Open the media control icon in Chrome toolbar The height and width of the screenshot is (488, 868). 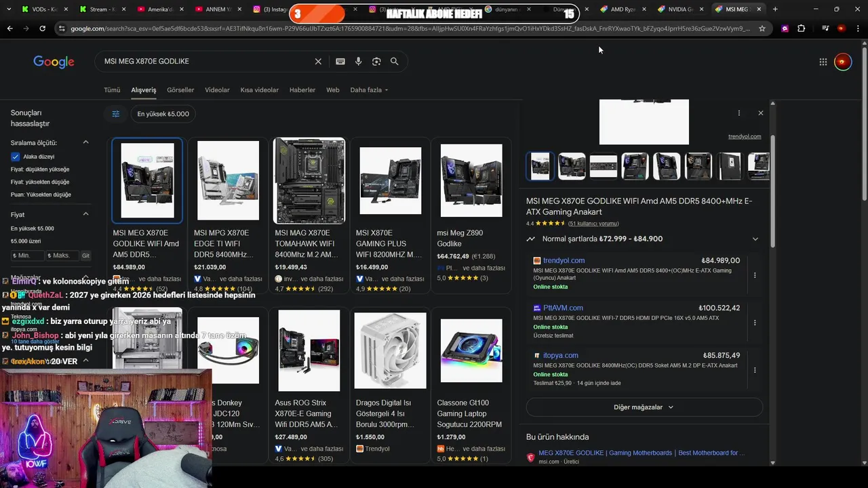pyautogui.click(x=825, y=28)
